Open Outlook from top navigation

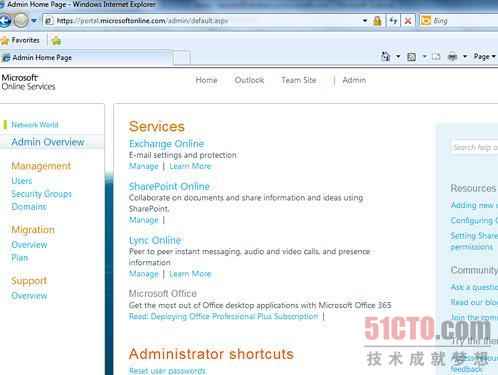tap(249, 80)
